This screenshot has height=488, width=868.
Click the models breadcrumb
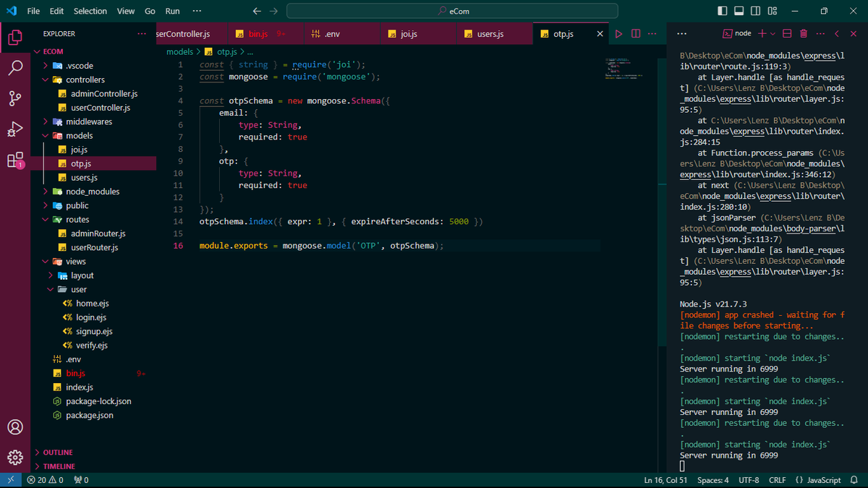click(179, 52)
